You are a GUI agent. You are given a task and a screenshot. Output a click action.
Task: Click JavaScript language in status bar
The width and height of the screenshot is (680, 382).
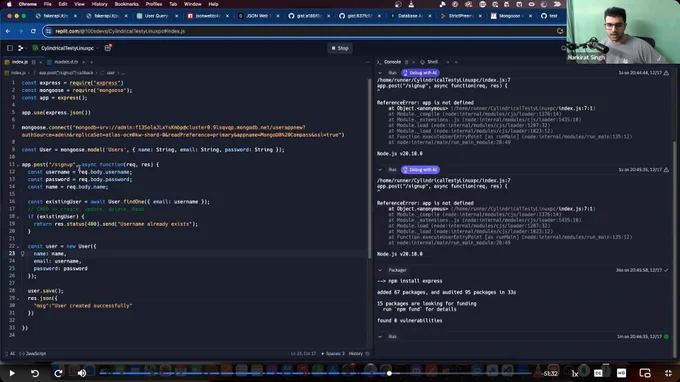coord(33,354)
